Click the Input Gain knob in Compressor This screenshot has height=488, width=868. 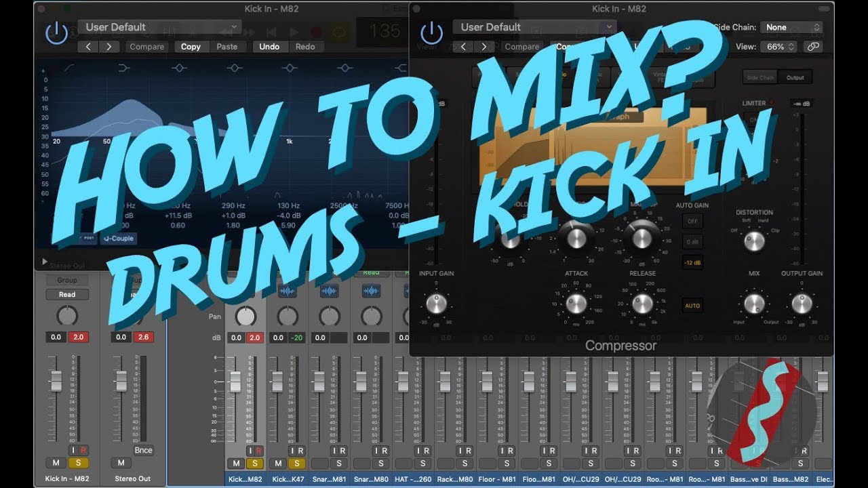437,303
